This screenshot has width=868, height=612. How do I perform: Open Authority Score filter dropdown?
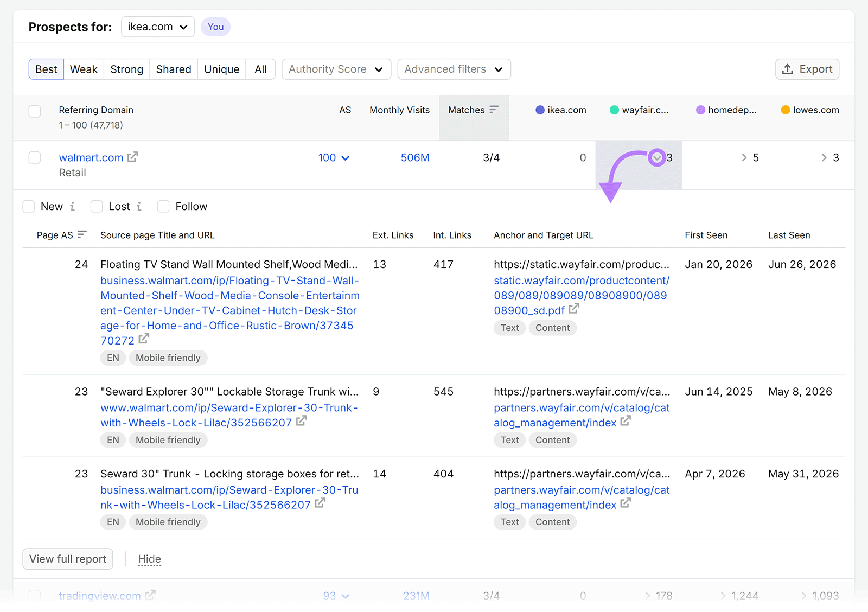[336, 69]
